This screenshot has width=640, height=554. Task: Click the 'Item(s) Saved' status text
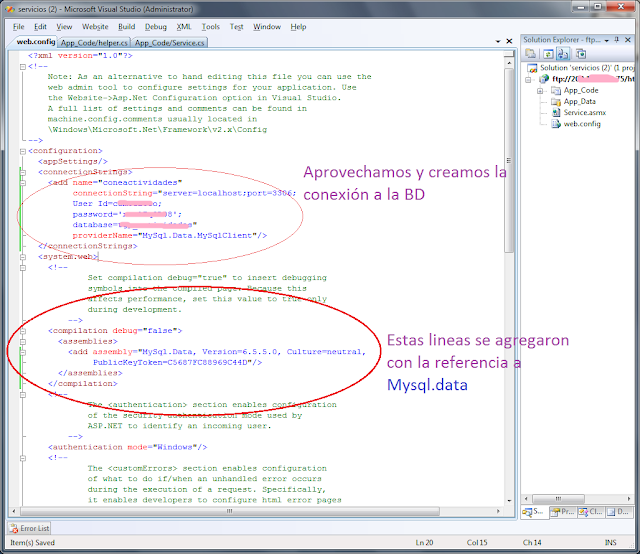(32, 543)
